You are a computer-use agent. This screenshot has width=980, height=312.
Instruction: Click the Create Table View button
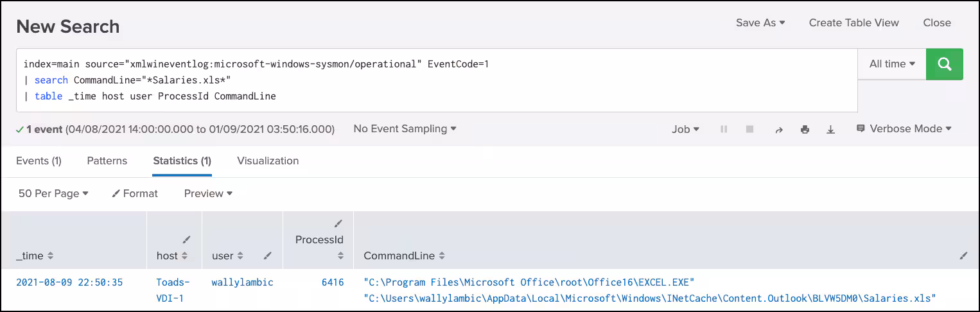pyautogui.click(x=853, y=22)
